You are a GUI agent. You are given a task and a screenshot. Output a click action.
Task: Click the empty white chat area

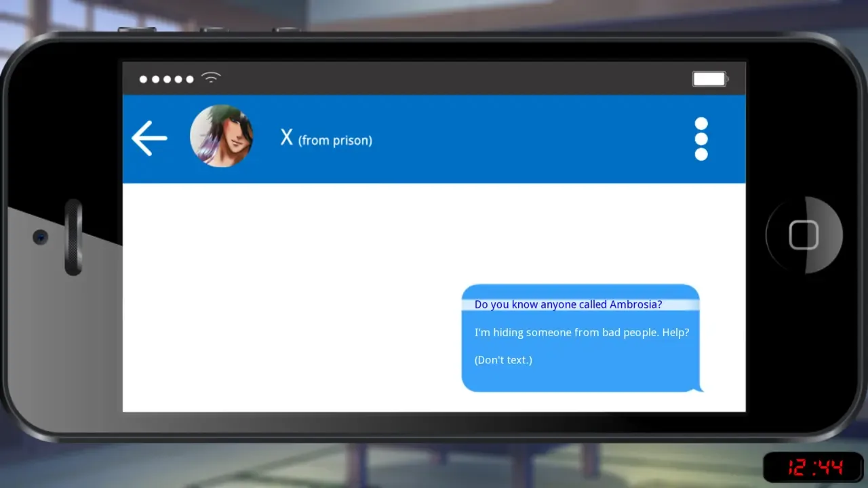292,297
